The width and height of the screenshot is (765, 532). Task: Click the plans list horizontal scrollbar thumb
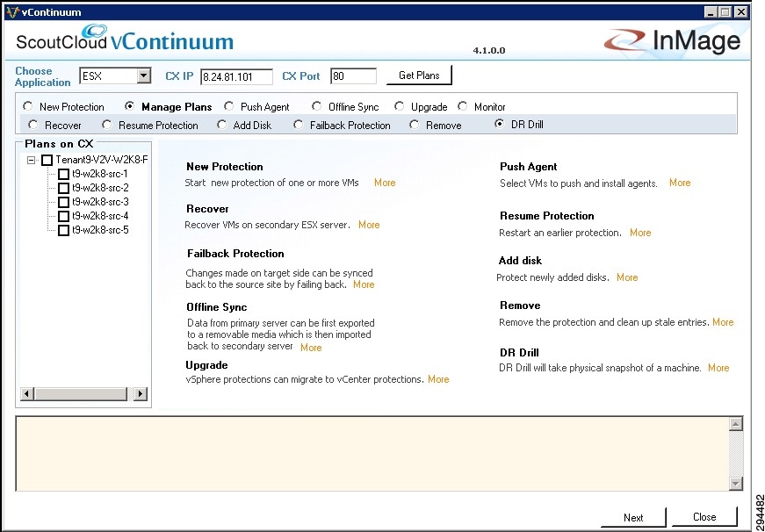(81, 393)
